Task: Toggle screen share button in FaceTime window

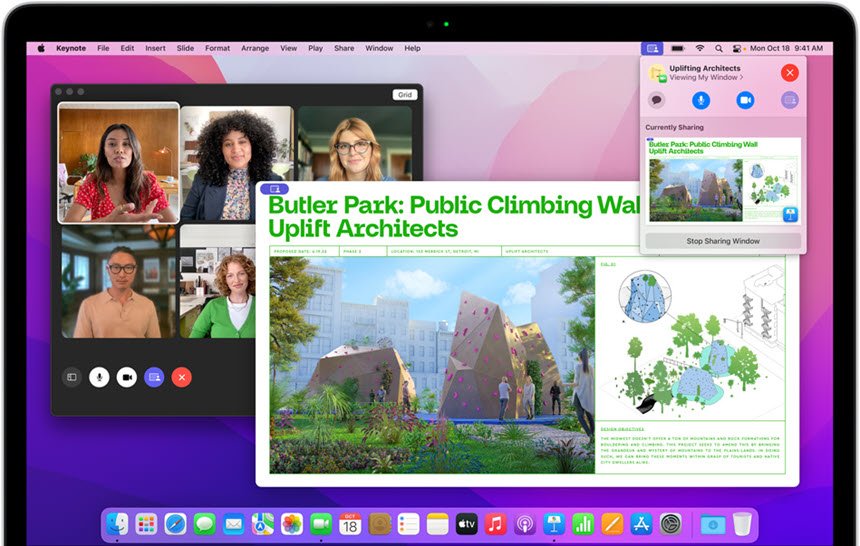Action: (154, 377)
